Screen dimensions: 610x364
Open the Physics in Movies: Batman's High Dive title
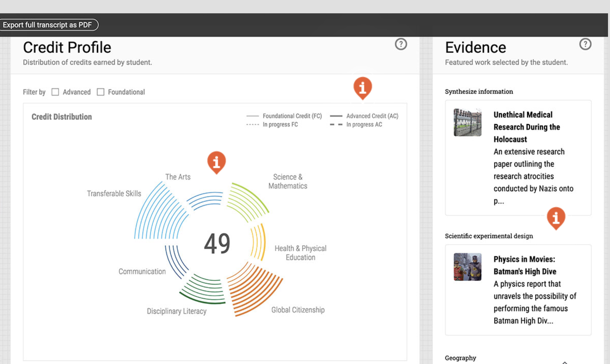525,265
